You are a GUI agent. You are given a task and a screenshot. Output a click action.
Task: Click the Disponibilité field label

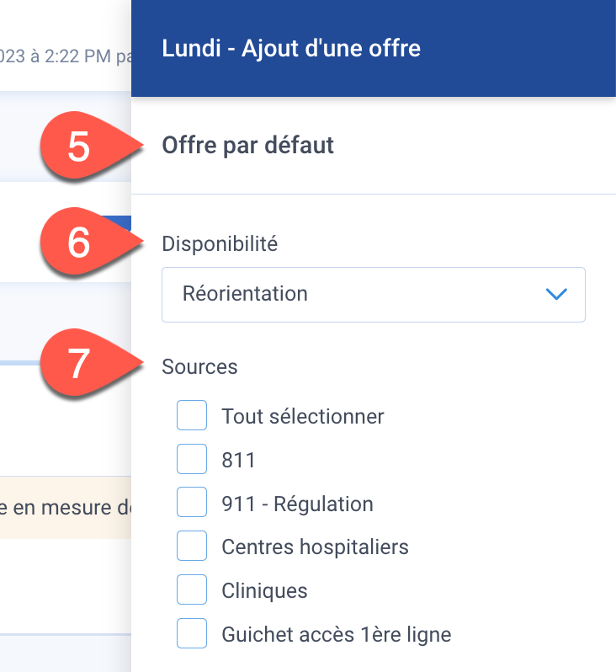tap(220, 244)
